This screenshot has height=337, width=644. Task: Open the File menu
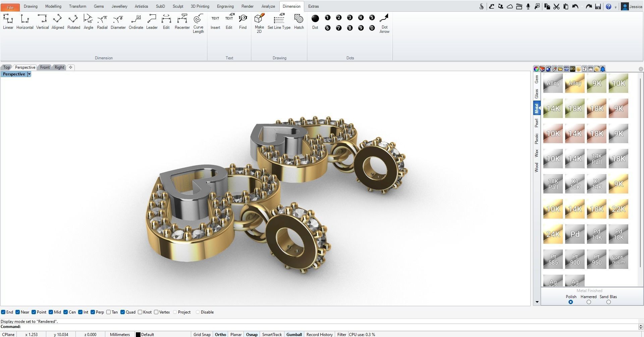point(10,7)
